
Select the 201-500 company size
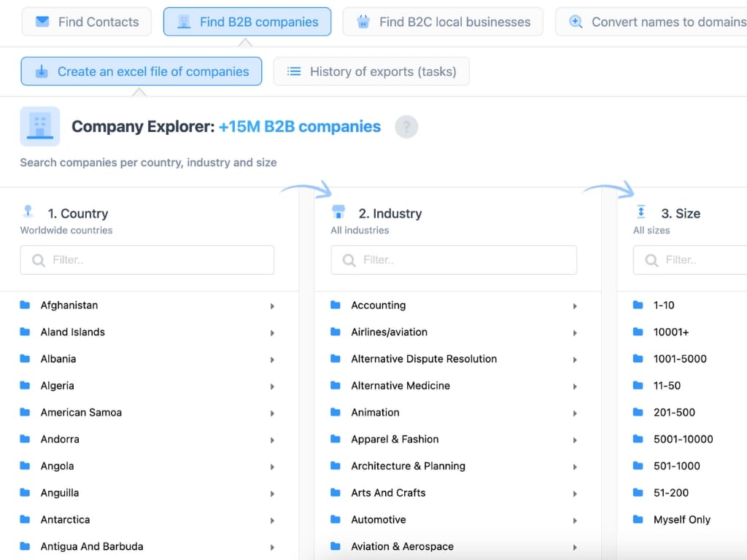tap(674, 412)
